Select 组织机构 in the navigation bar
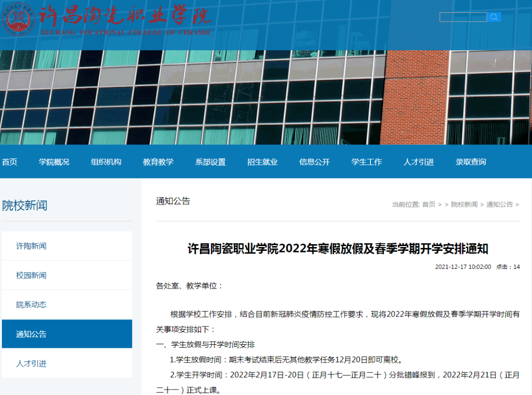Screen dimensions: 532x395 (106, 161)
